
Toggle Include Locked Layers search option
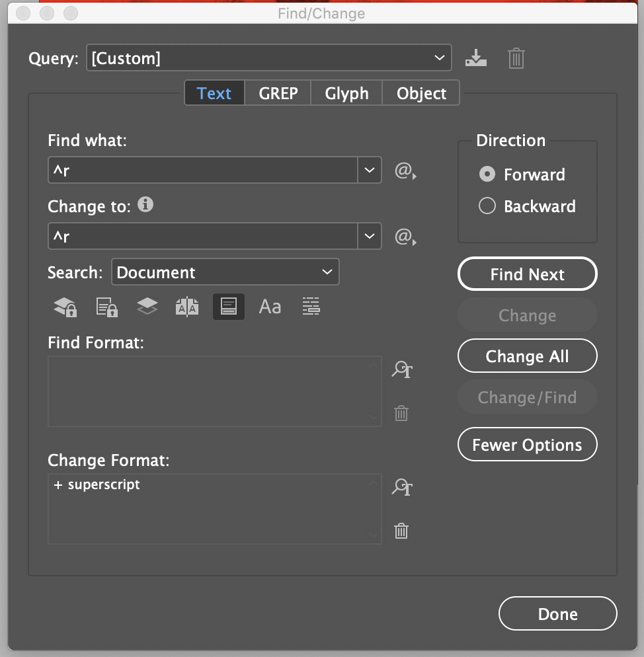(65, 307)
